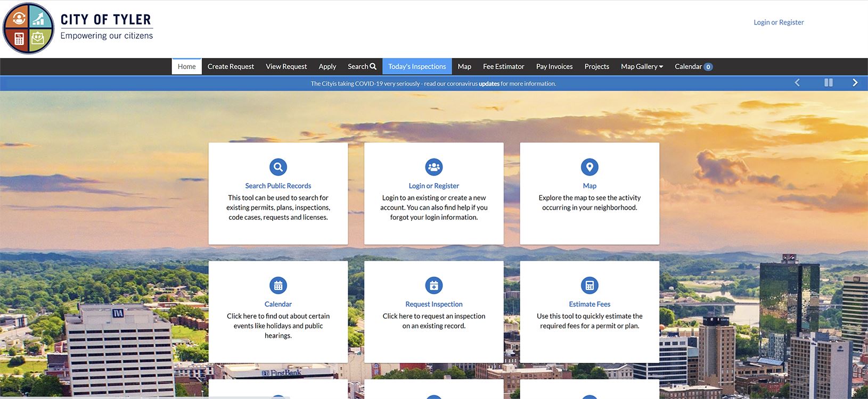The width and height of the screenshot is (868, 399).
Task: Open Calendar menu item with badge
Action: point(693,66)
